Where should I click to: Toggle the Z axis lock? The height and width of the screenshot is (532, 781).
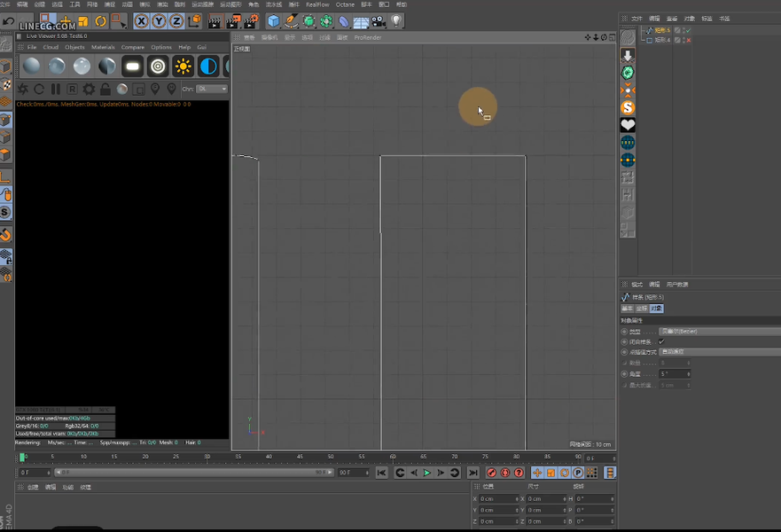176,21
